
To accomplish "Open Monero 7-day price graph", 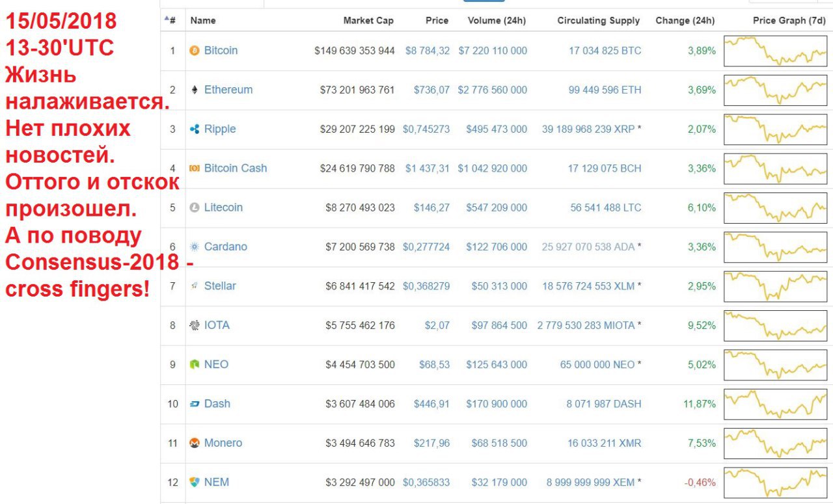I will 776,443.
